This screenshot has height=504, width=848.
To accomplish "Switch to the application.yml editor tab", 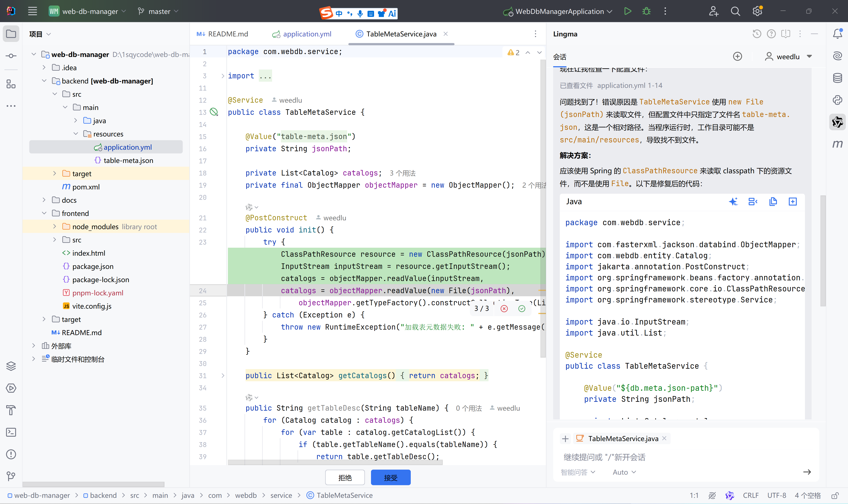I will [302, 34].
